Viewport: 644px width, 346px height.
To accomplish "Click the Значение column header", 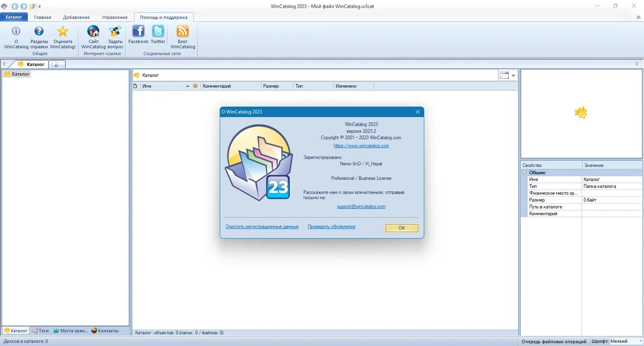I will click(x=612, y=165).
